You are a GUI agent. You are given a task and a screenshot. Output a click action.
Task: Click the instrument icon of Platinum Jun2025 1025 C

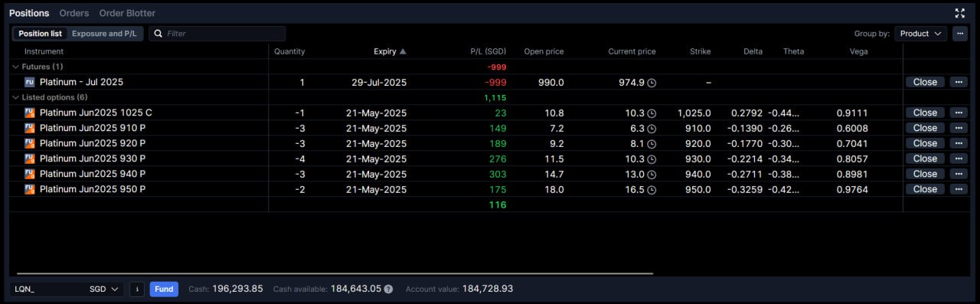point(29,113)
